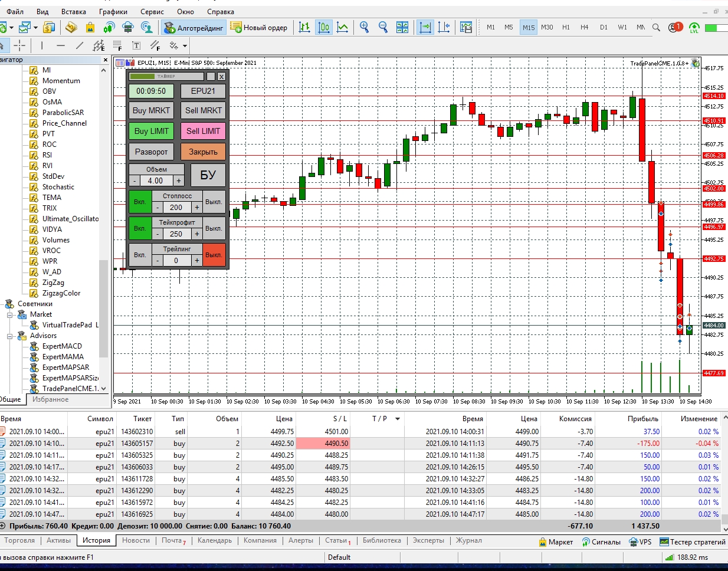This screenshot has width=728, height=571.
Task: Switch chart to line chart view
Action: click(x=342, y=27)
